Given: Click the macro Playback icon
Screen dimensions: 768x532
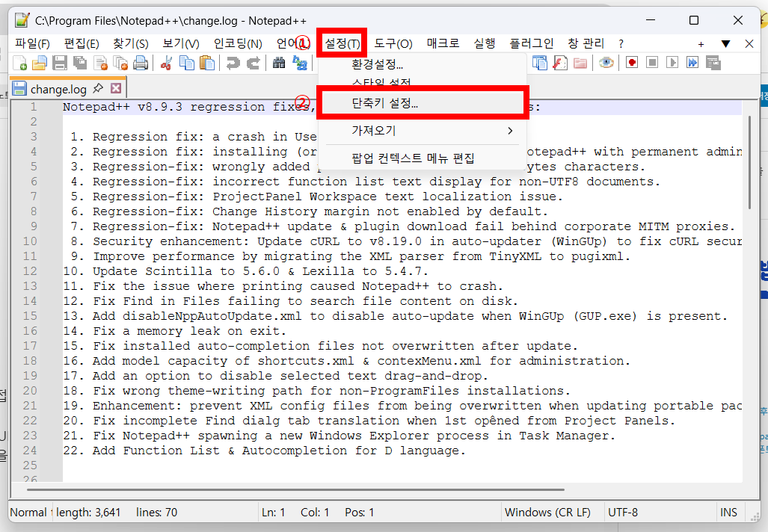Looking at the screenshot, I should click(x=672, y=63).
